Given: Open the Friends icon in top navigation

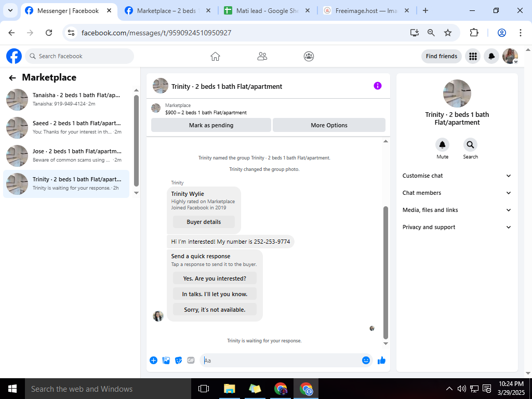Looking at the screenshot, I should click(x=262, y=56).
